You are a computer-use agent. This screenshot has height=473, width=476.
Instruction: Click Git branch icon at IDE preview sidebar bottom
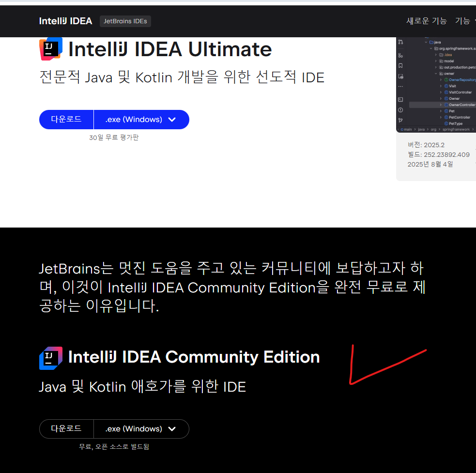click(401, 120)
